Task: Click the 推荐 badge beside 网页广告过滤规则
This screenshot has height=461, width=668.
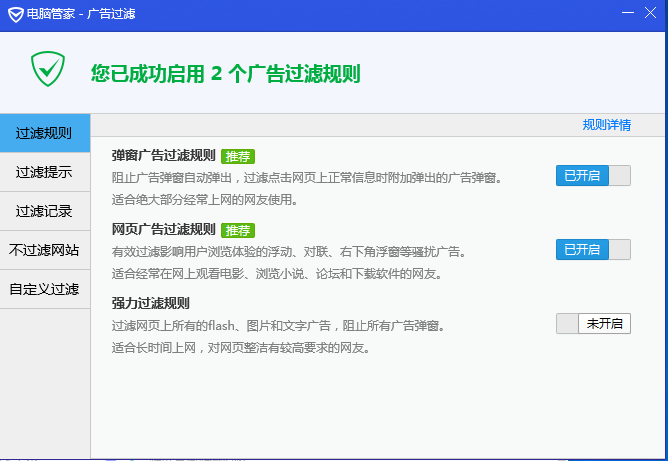Action: tap(238, 230)
